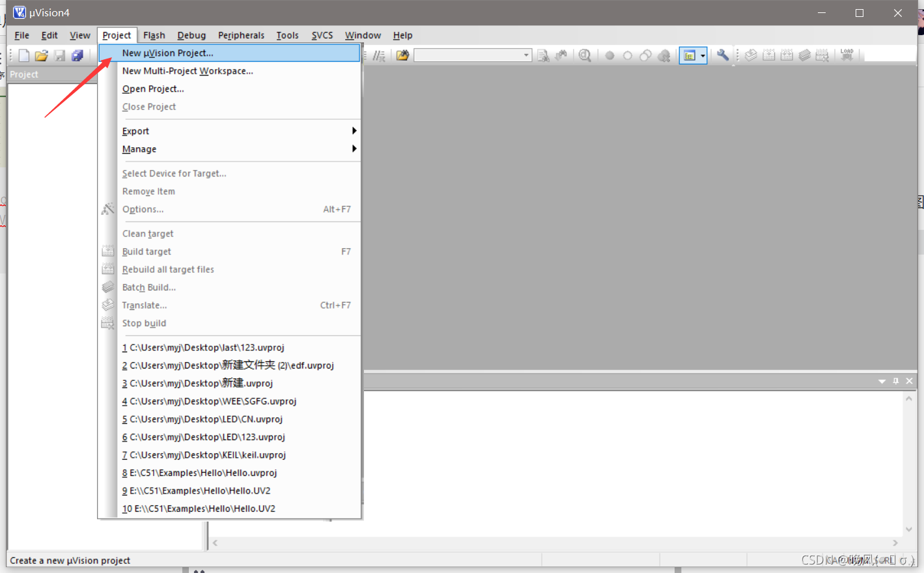The image size is (924, 573).
Task: Open recent project last\123.uvproj
Action: point(229,348)
